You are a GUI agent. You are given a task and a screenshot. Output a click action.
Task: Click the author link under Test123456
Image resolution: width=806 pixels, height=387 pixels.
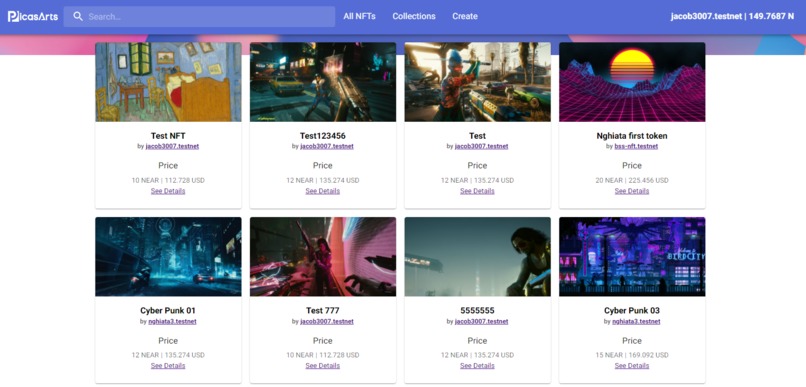[x=327, y=146]
